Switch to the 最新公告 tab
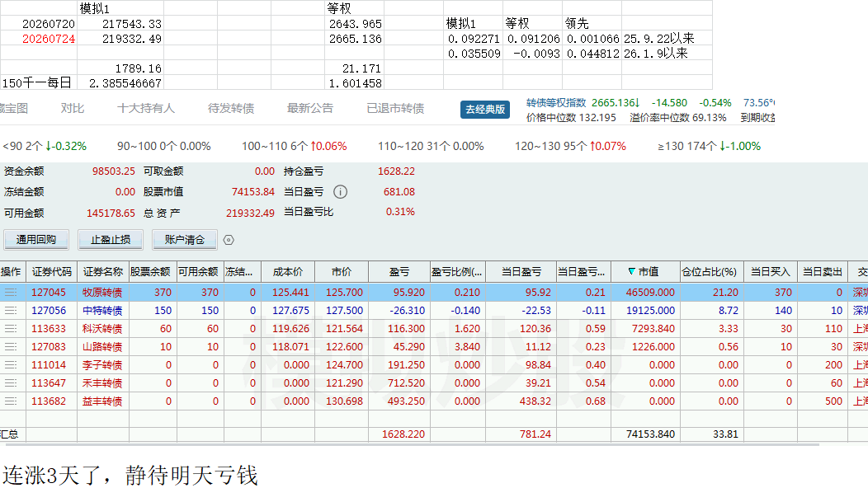This screenshot has width=868, height=502. [x=310, y=108]
